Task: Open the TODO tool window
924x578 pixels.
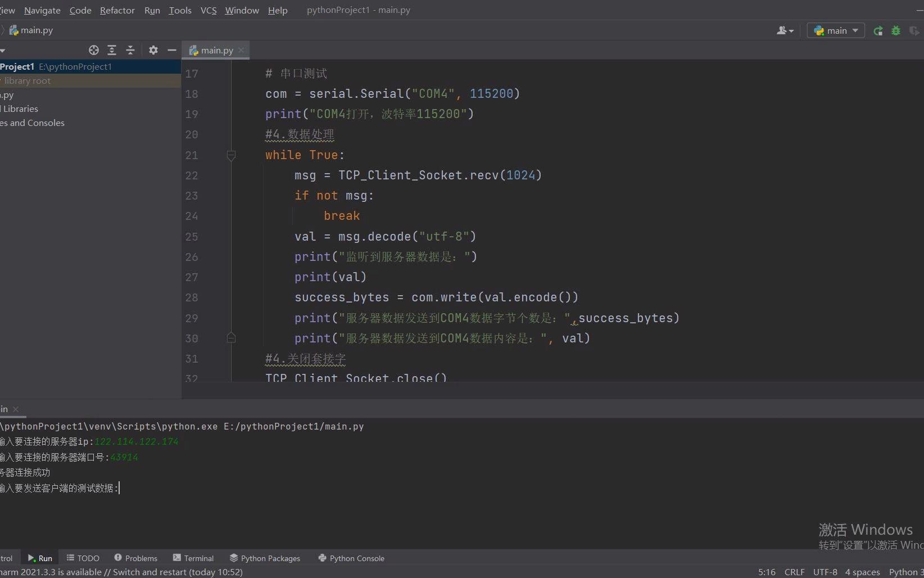Action: (83, 558)
